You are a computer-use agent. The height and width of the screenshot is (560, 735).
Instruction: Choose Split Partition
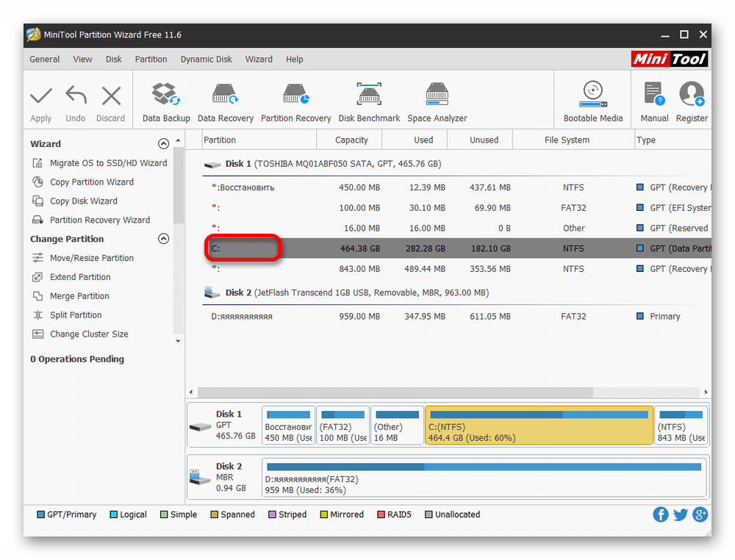tap(76, 315)
